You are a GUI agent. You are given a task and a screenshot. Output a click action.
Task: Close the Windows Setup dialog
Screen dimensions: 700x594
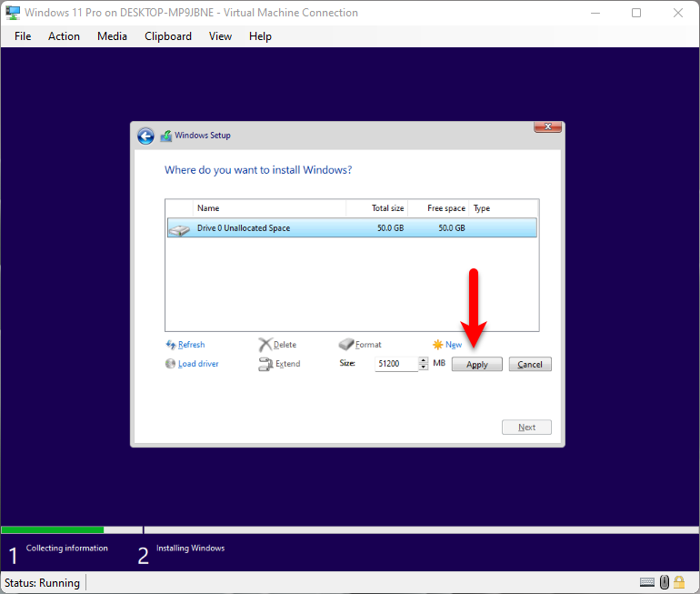[548, 126]
